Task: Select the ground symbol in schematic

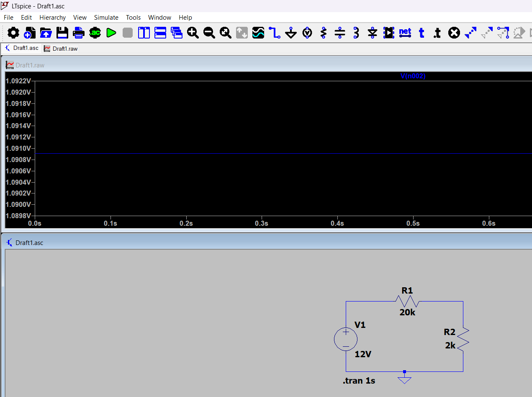Action: [x=404, y=378]
